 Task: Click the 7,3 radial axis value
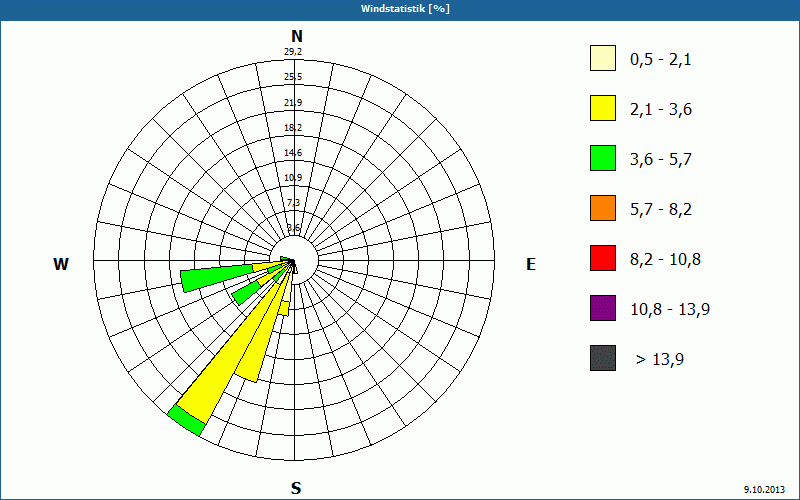(x=293, y=203)
